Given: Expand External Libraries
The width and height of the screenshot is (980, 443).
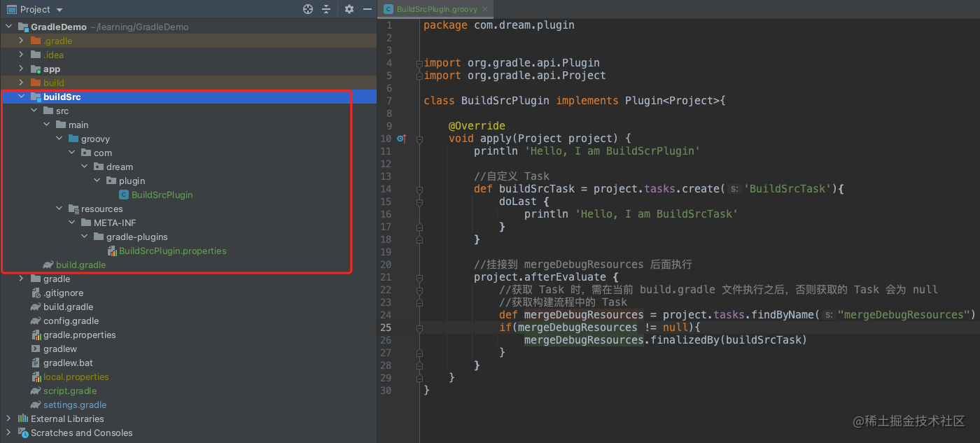Looking at the screenshot, I should (8, 419).
